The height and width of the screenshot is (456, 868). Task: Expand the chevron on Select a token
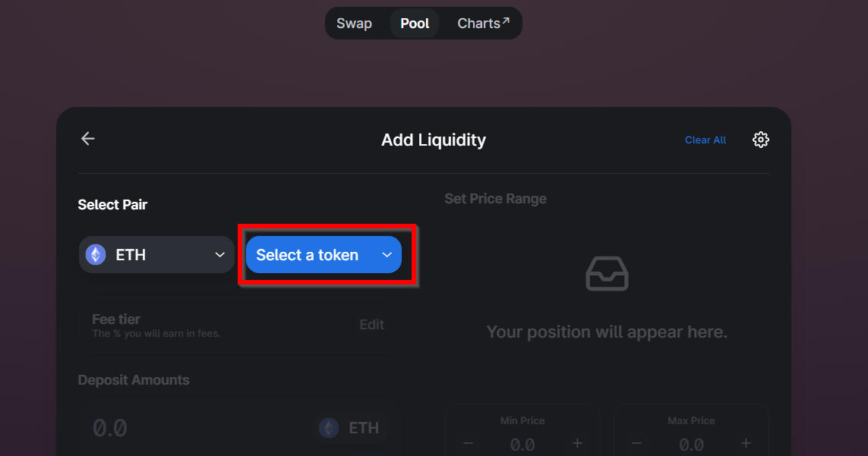(x=387, y=255)
